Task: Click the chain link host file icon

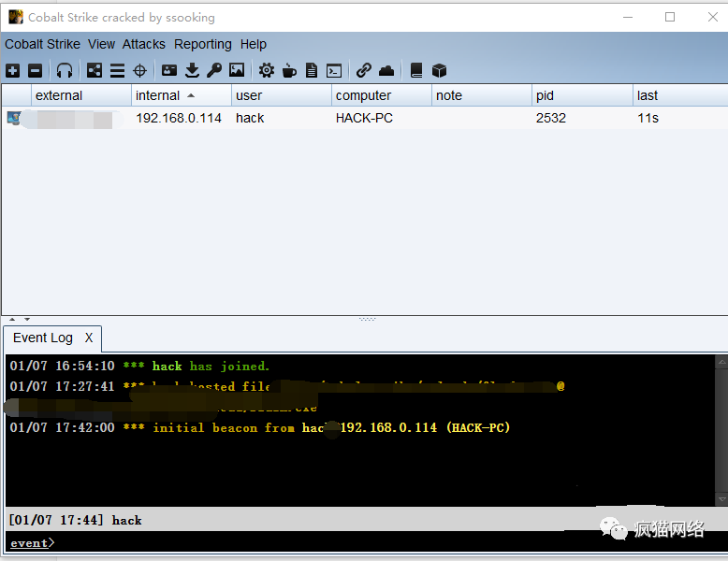Action: pyautogui.click(x=364, y=70)
